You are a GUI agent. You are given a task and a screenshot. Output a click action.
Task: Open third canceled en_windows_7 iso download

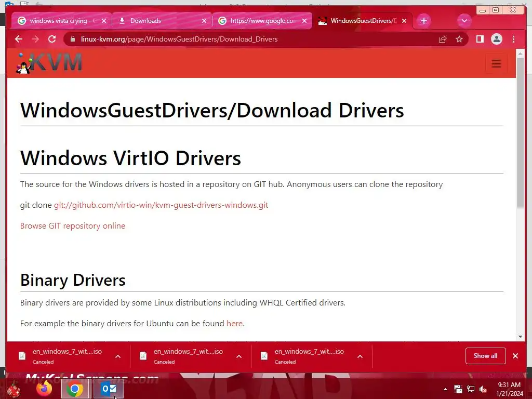coord(303,356)
